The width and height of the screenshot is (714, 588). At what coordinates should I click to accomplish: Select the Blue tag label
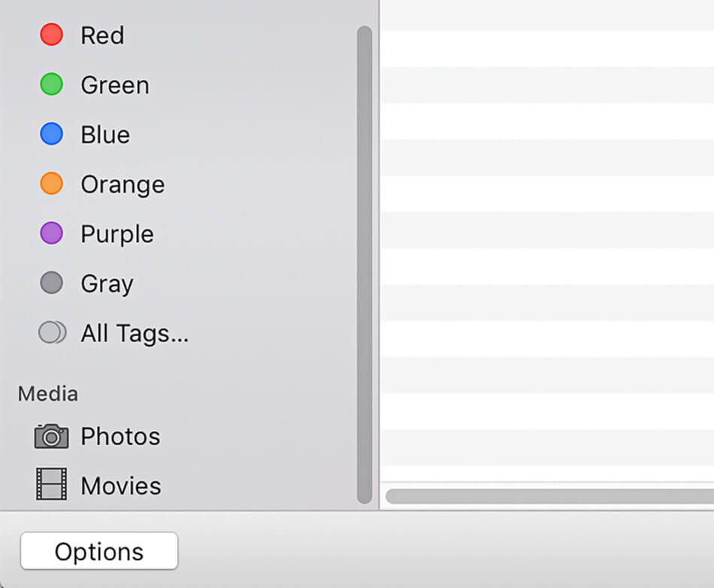[104, 134]
